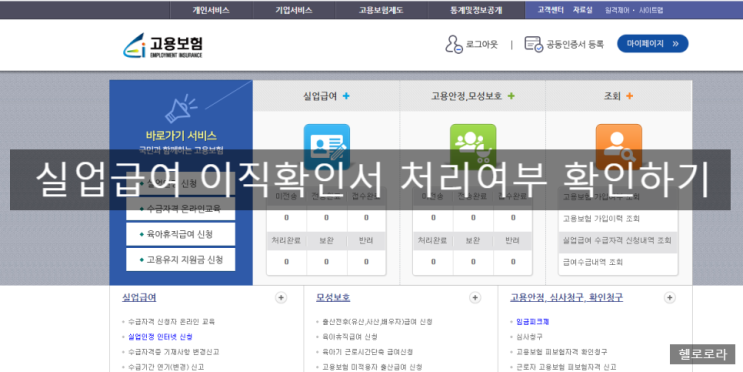This screenshot has height=372, width=743.
Task: Click 보완 cell in 고용안정,모성보호 status table
Action: pos(473,241)
